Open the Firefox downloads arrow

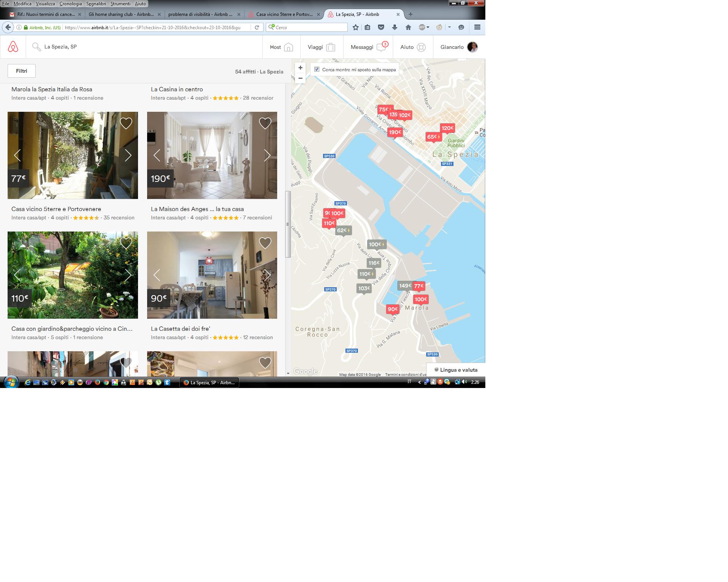click(x=395, y=27)
